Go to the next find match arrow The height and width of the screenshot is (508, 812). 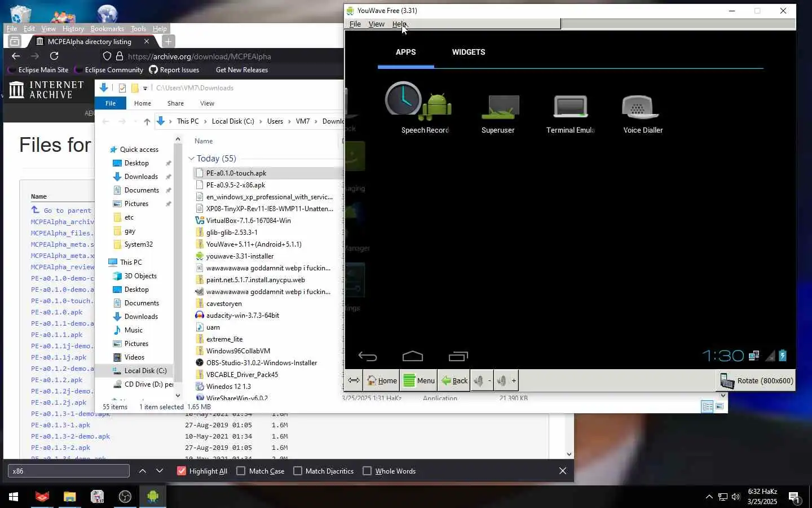coord(160,471)
